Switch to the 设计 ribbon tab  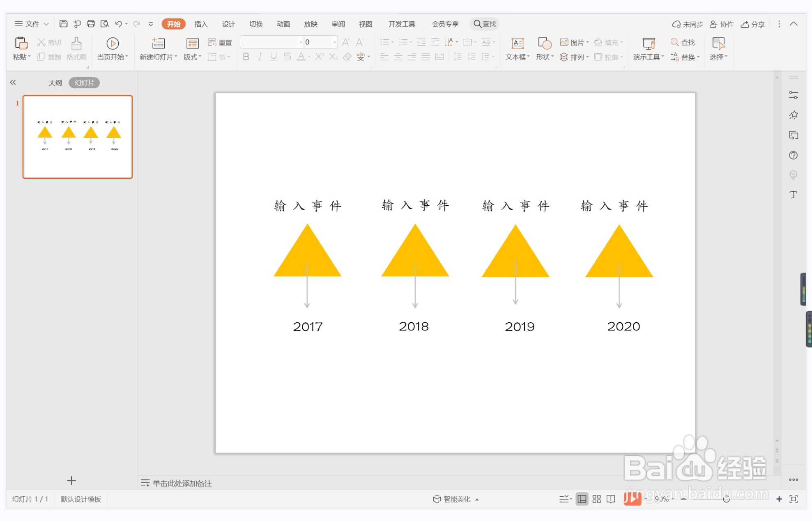click(x=228, y=23)
